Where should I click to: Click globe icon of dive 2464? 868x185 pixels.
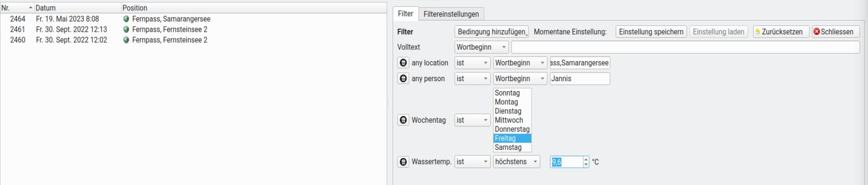(x=126, y=19)
